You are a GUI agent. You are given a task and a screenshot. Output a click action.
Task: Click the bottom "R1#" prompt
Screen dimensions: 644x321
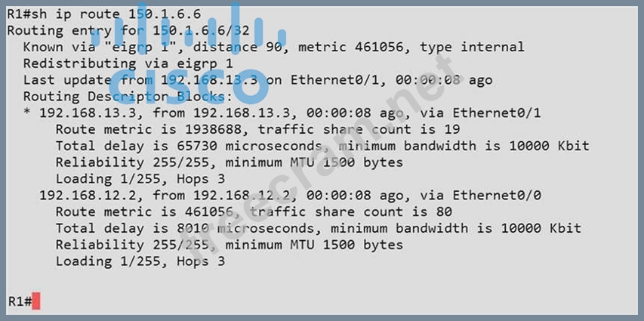[18, 301]
